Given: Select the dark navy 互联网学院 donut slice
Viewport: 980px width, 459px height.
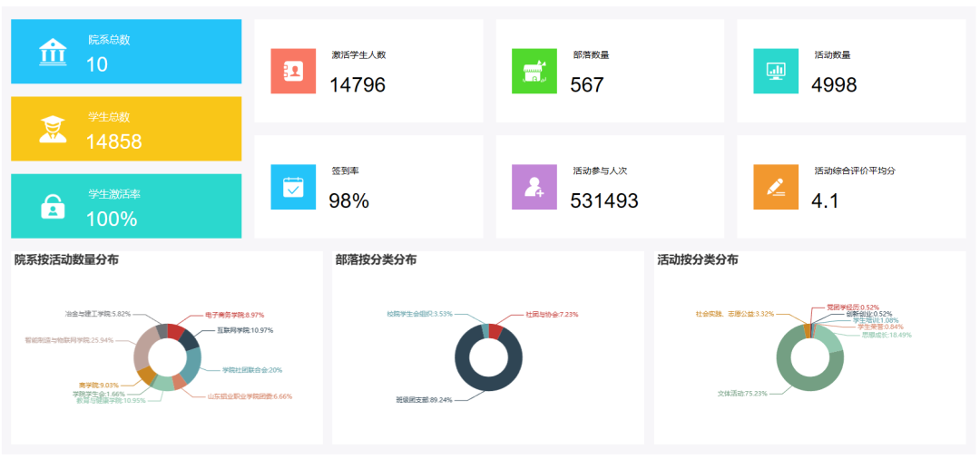Looking at the screenshot, I should [189, 339].
